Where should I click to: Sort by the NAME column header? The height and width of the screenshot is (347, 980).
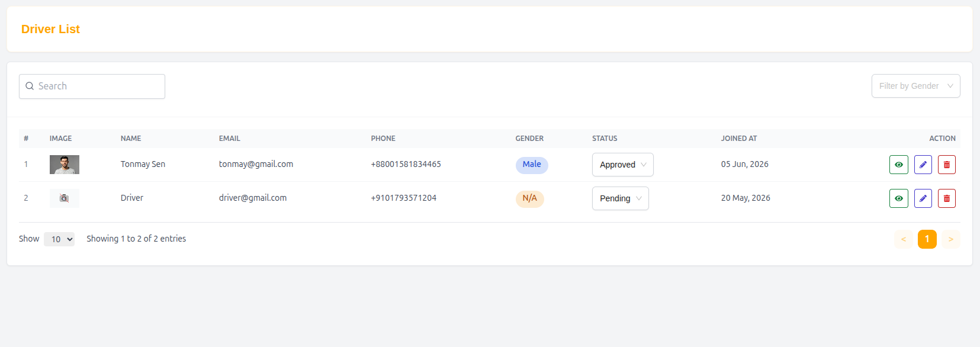[131, 139]
